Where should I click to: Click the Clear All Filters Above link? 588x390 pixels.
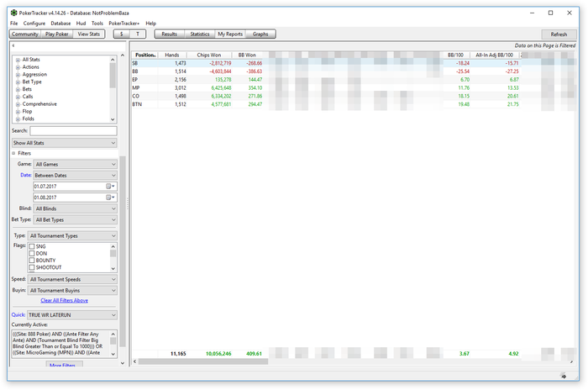pos(65,301)
